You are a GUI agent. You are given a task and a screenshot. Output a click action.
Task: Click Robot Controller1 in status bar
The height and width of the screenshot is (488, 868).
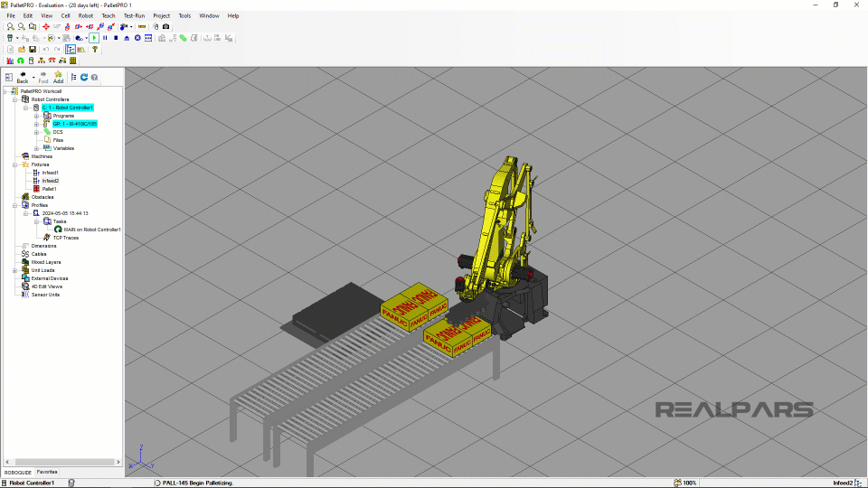(32, 483)
